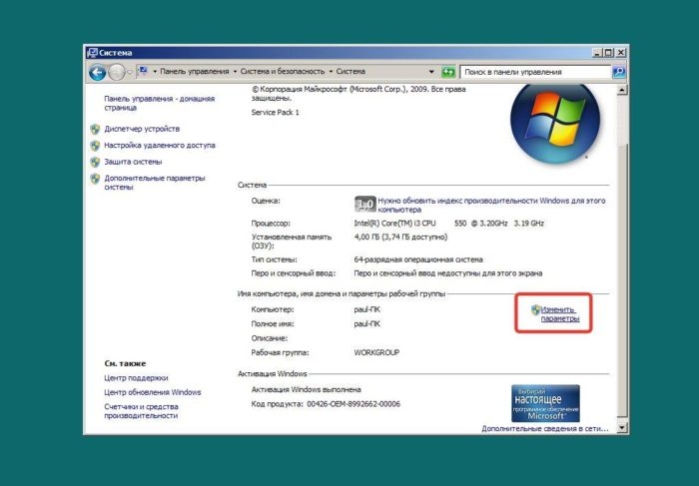699x486 pixels.
Task: Click shield icon beside 'Настройка удаленного доступа'
Action: point(95,146)
